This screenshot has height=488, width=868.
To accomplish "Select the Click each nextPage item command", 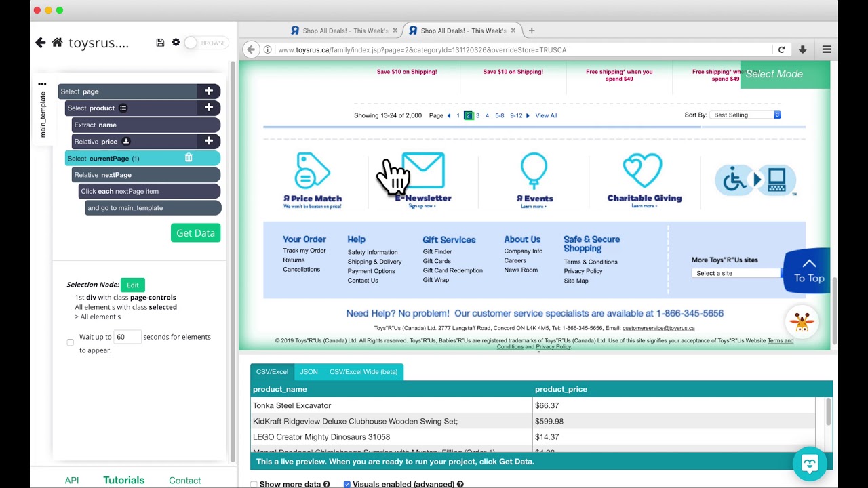I will pos(149,191).
